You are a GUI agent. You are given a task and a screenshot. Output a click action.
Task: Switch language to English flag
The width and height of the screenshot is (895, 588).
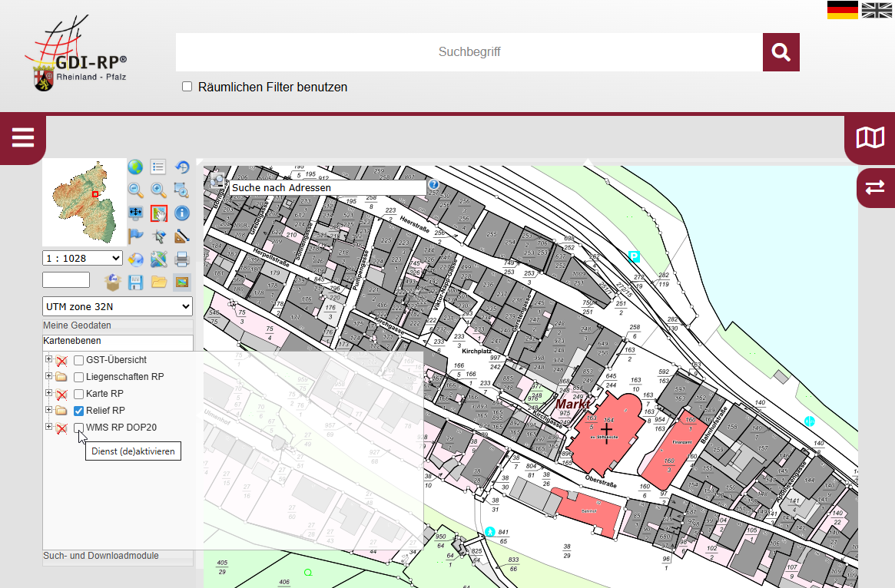point(877,10)
